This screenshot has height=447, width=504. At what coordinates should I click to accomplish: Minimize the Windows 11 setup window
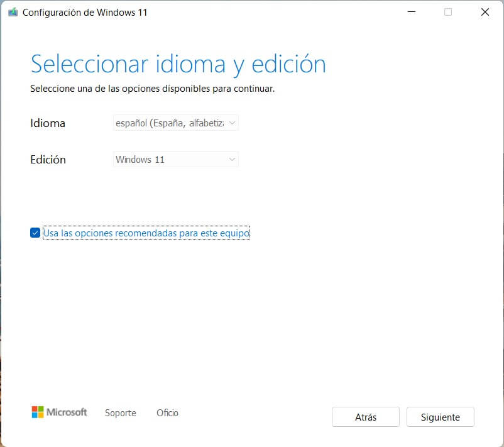point(412,12)
